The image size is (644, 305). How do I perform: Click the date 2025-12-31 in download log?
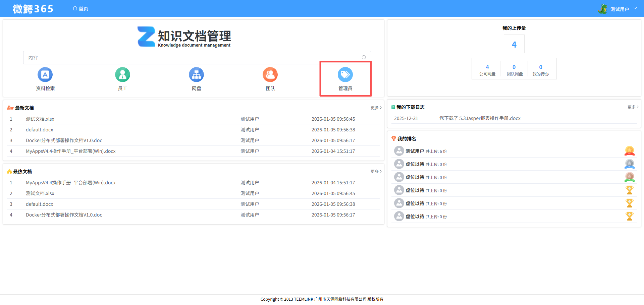tap(406, 118)
